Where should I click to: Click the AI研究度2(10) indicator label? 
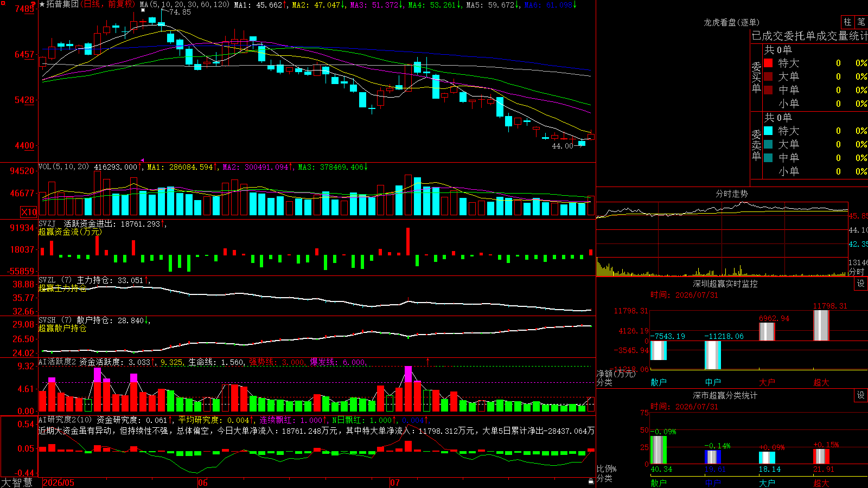pyautogui.click(x=65, y=420)
